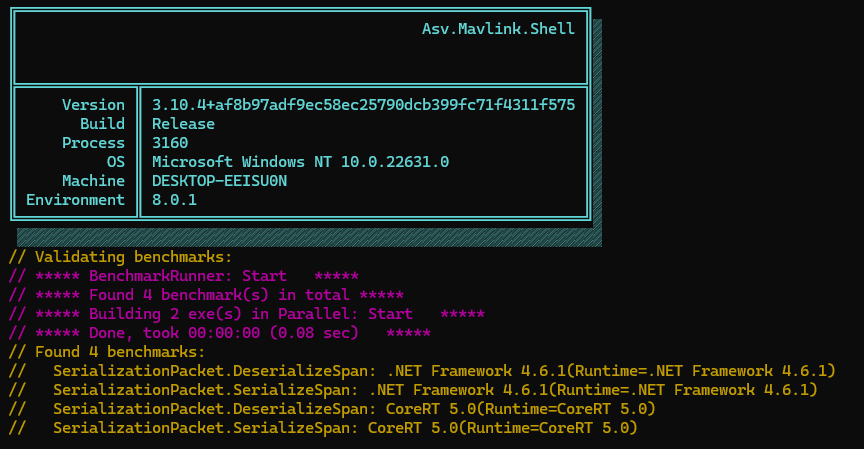Click the Process label
Viewport: 864px width, 449px height.
tap(93, 143)
